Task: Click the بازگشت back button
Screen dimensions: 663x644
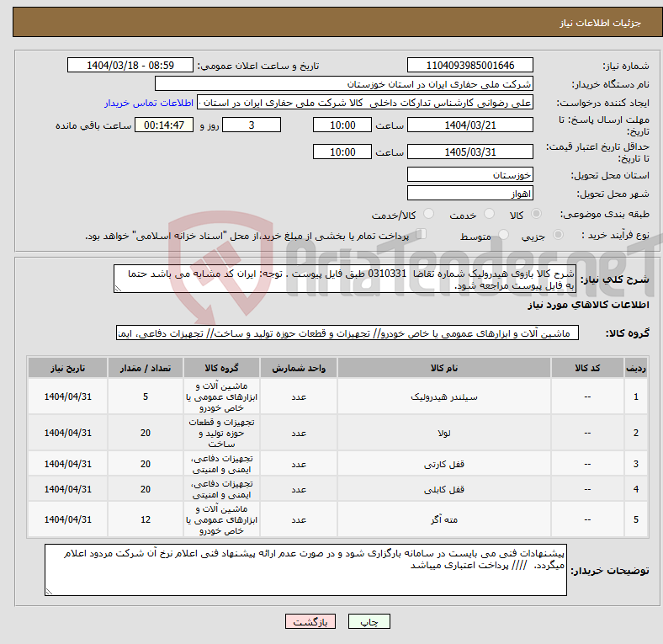Action: click(310, 622)
